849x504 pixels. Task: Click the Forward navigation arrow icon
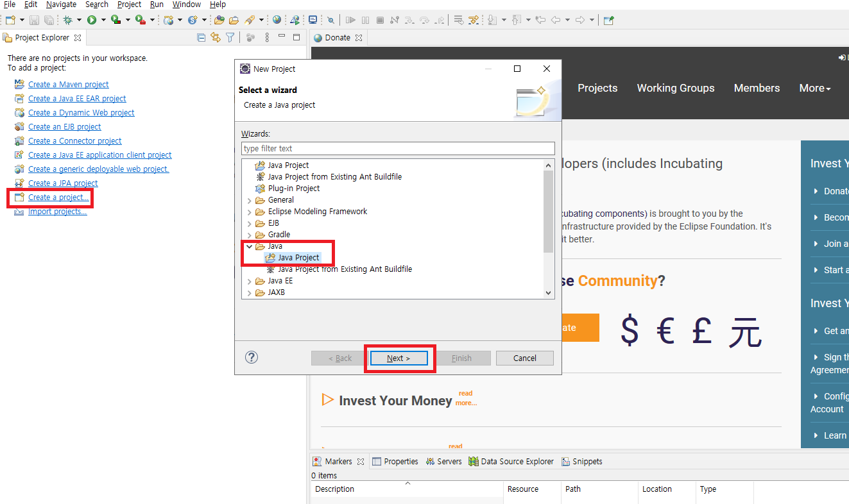[x=579, y=20]
